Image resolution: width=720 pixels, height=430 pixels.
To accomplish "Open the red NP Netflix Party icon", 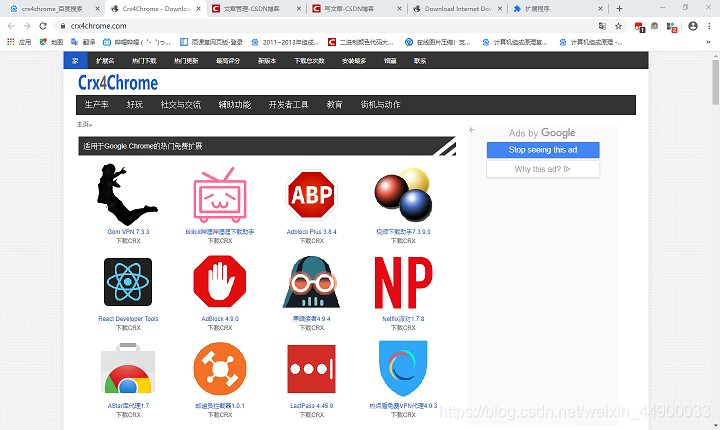I will 403,282.
